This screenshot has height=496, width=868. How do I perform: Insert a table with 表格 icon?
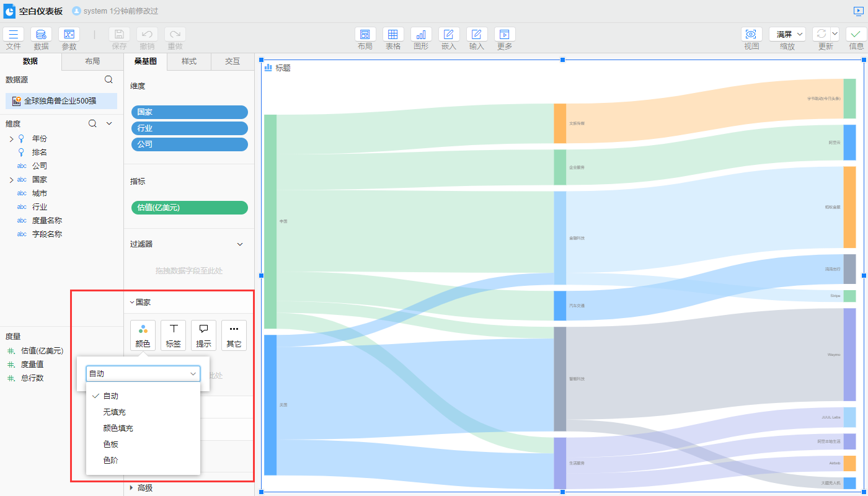point(393,35)
